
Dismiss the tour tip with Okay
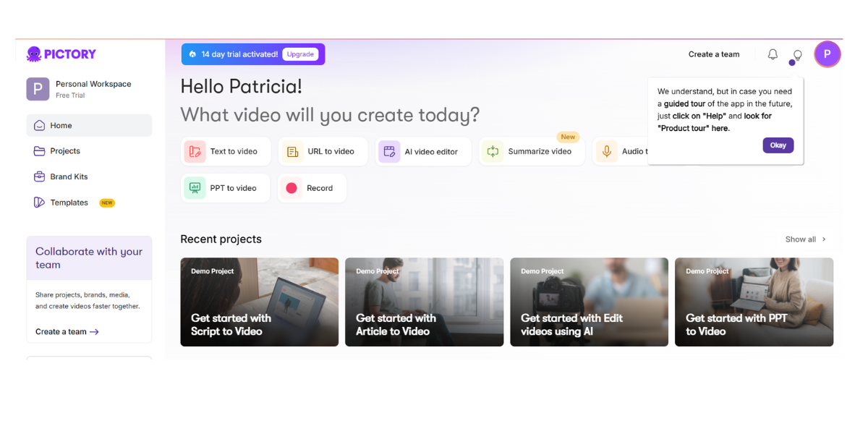pos(778,145)
